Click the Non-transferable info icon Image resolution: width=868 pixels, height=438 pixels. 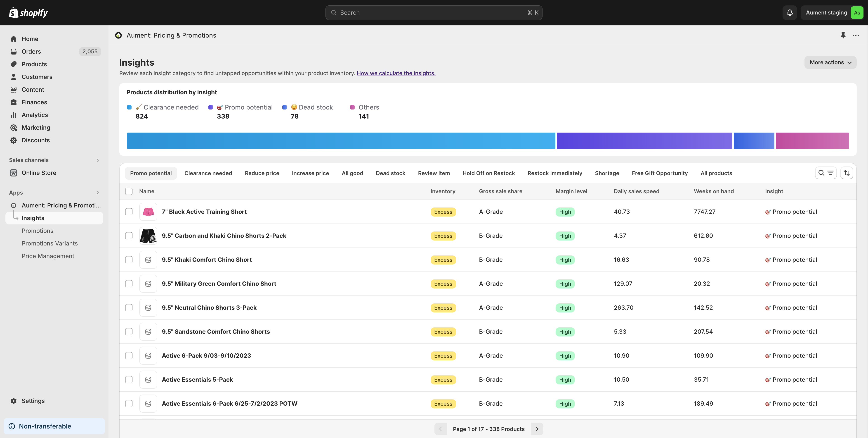[12, 426]
